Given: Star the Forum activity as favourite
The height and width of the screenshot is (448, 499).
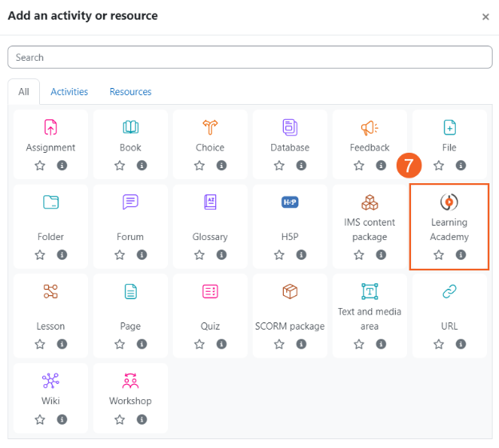Looking at the screenshot, I should tap(119, 255).
